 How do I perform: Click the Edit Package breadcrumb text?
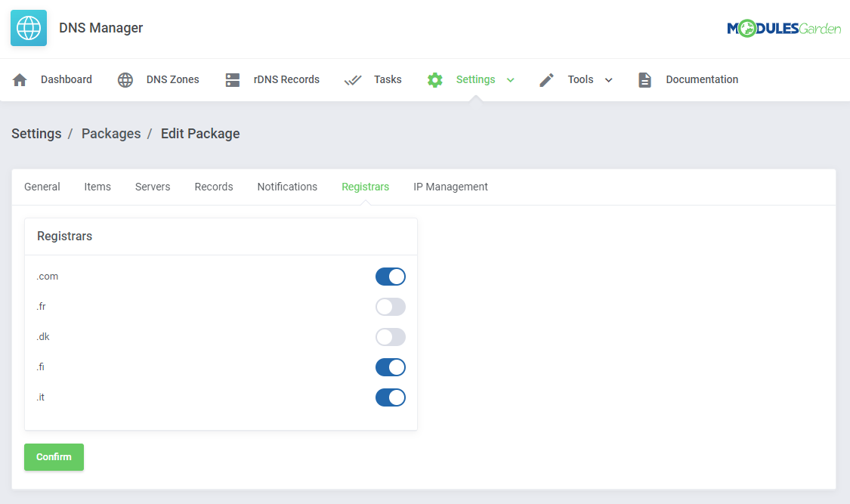(200, 134)
